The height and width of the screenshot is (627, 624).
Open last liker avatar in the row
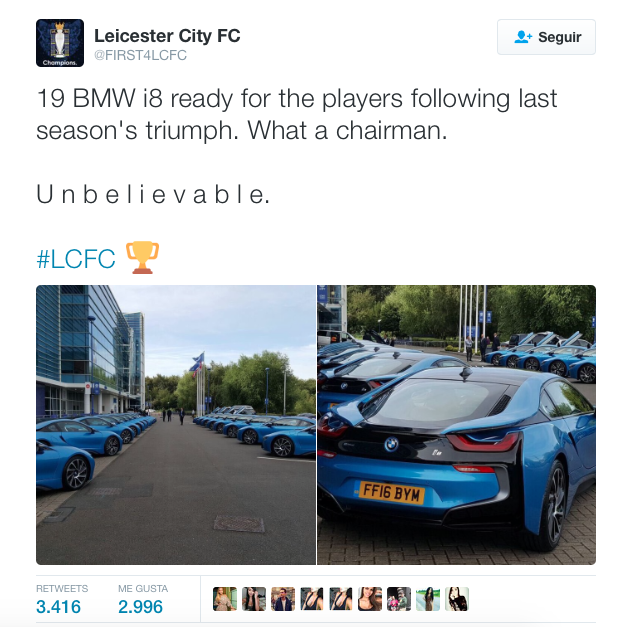click(x=457, y=599)
